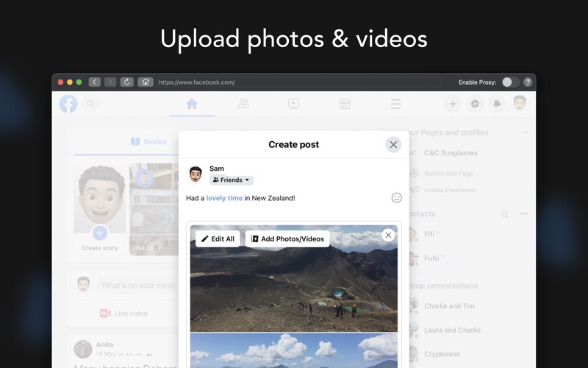Open Anita's profile name
The height and width of the screenshot is (368, 588).
coord(104,344)
